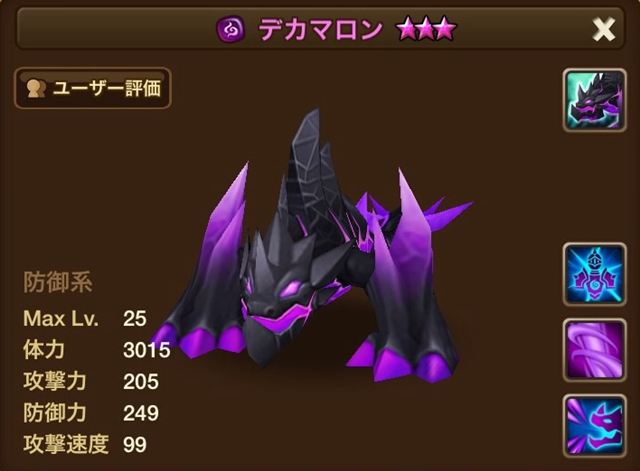
Task: Tap the 防御系 type label
Action: [x=58, y=282]
